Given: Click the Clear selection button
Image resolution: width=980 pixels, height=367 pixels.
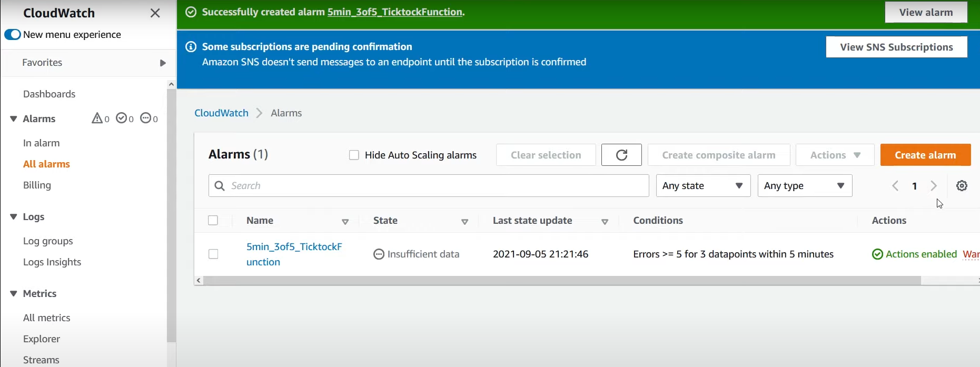Looking at the screenshot, I should (546, 155).
